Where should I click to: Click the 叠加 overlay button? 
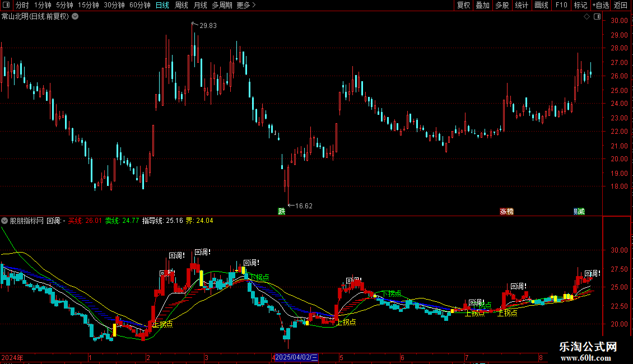pyautogui.click(x=483, y=5)
